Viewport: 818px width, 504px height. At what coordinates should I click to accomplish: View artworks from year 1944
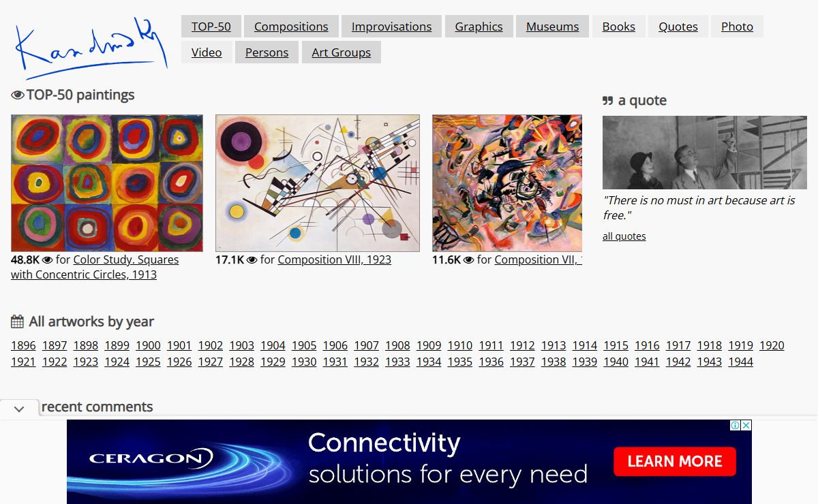[x=740, y=362]
